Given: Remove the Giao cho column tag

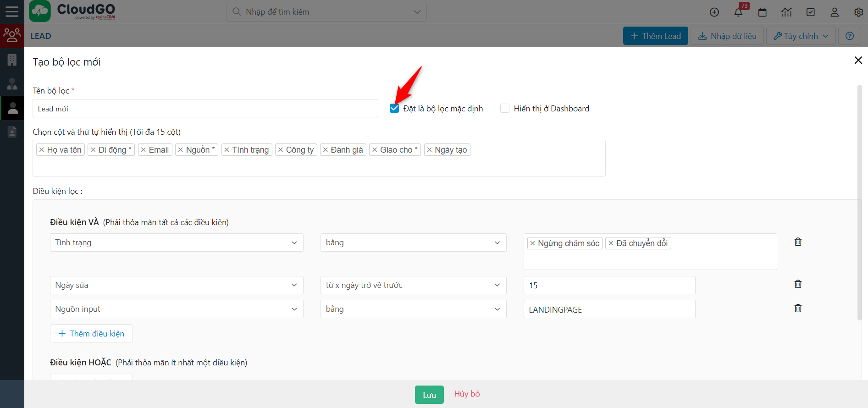Looking at the screenshot, I should (375, 150).
